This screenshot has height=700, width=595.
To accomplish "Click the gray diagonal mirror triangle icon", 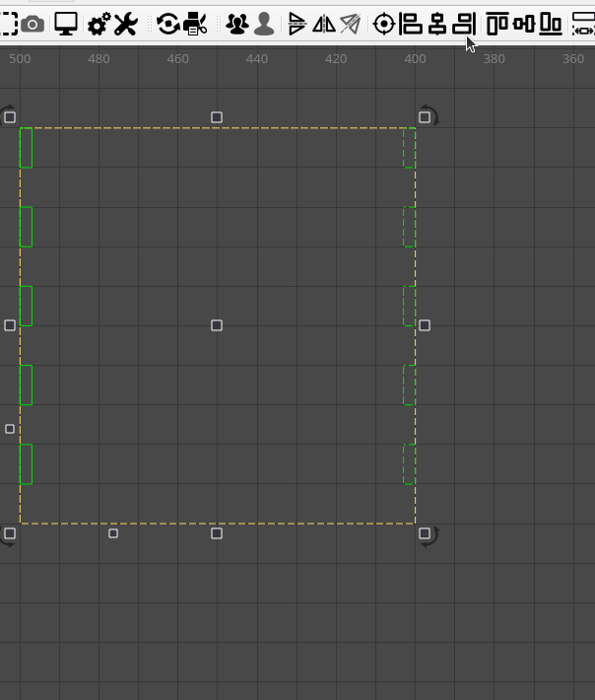I will click(x=351, y=24).
